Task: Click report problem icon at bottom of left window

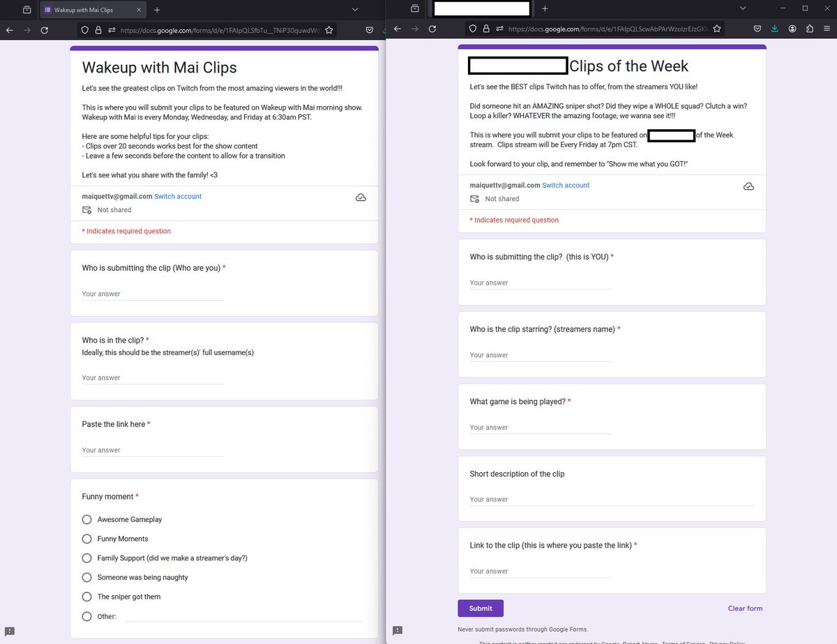Action: pos(10,631)
